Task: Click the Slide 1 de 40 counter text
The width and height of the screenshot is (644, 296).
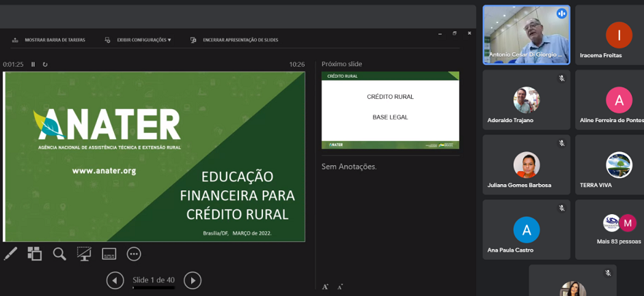Action: tap(154, 280)
